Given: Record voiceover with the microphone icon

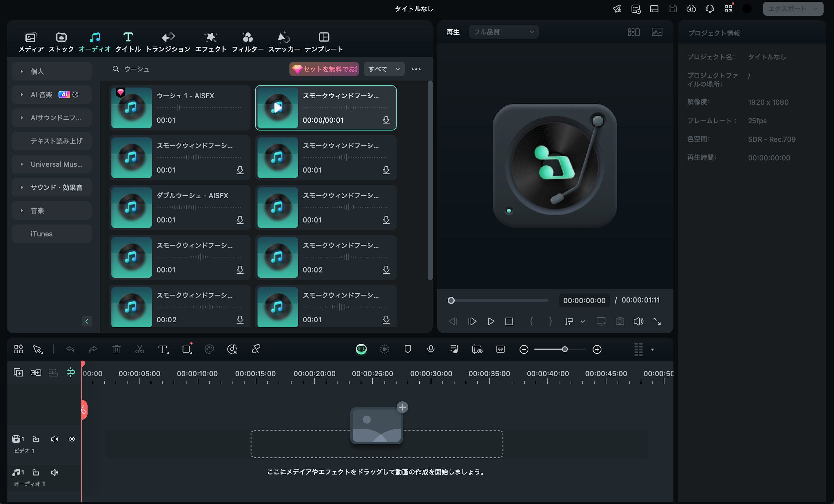Looking at the screenshot, I should click(431, 349).
